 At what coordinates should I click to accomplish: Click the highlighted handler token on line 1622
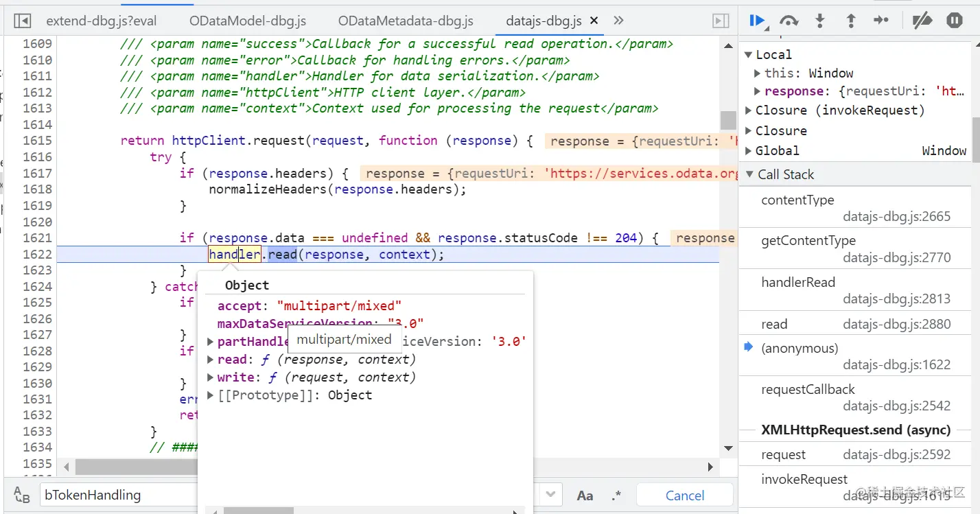(x=235, y=254)
